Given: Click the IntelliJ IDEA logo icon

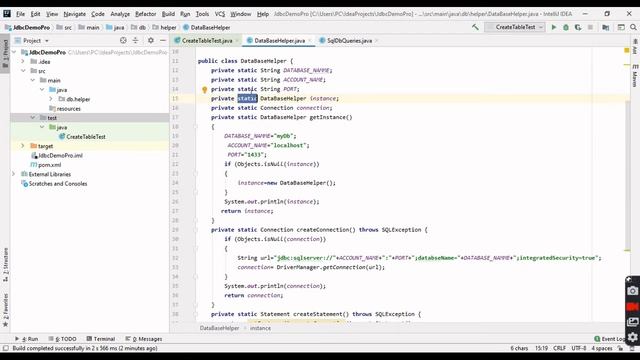Looking at the screenshot, I should click(7, 13).
